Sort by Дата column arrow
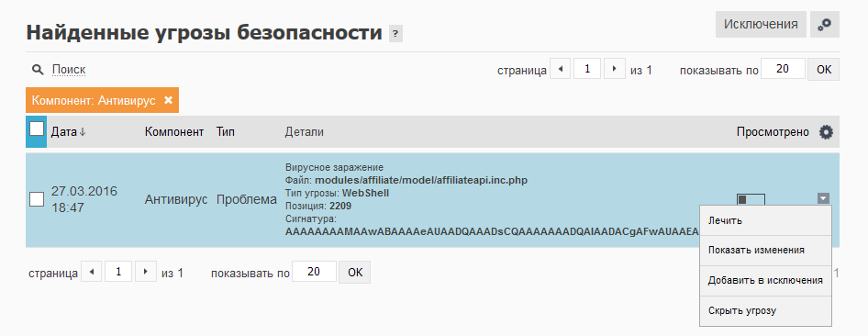Image resolution: width=868 pixels, height=336 pixels. (83, 132)
